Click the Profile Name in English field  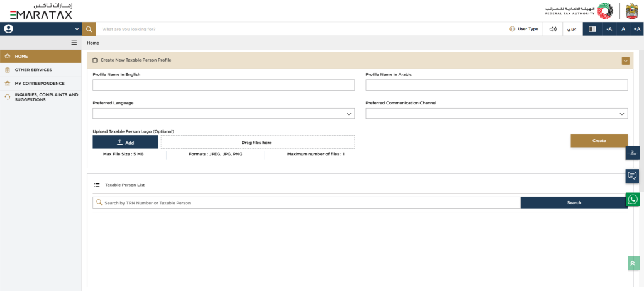(x=223, y=85)
